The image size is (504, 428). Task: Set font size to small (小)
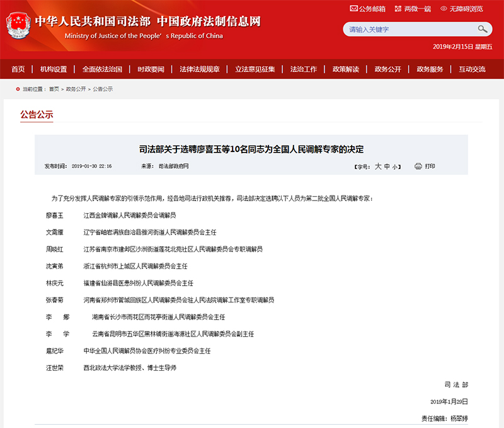(395, 167)
